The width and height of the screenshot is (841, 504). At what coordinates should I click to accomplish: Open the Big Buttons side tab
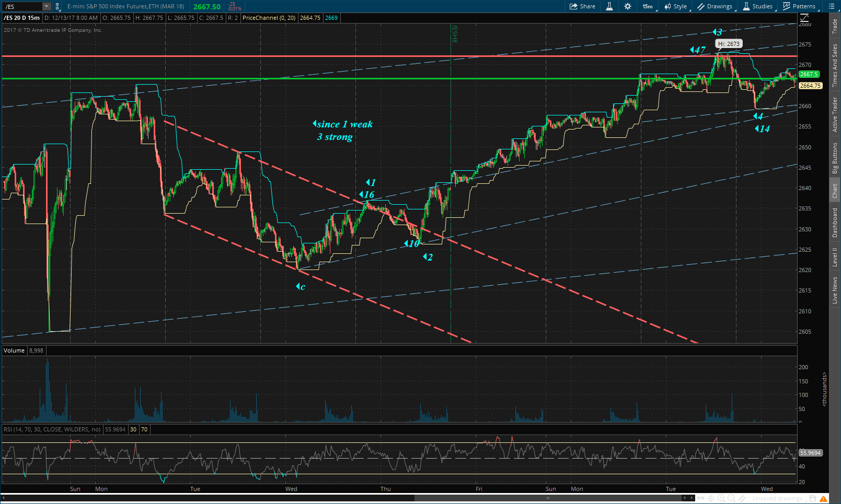coord(835,158)
